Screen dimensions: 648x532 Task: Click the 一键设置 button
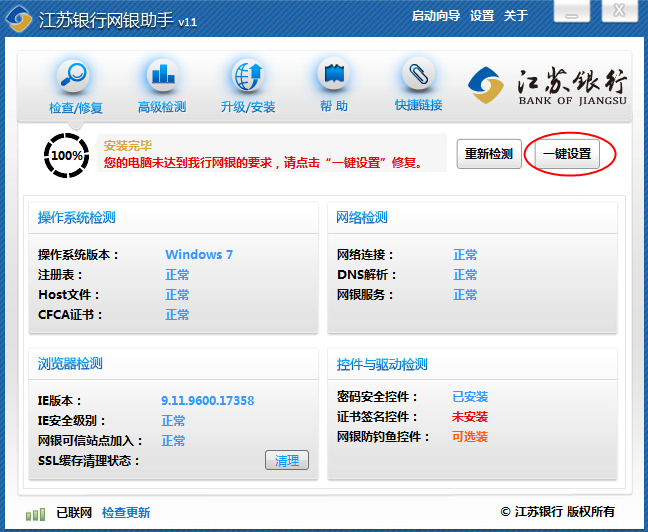[x=567, y=154]
